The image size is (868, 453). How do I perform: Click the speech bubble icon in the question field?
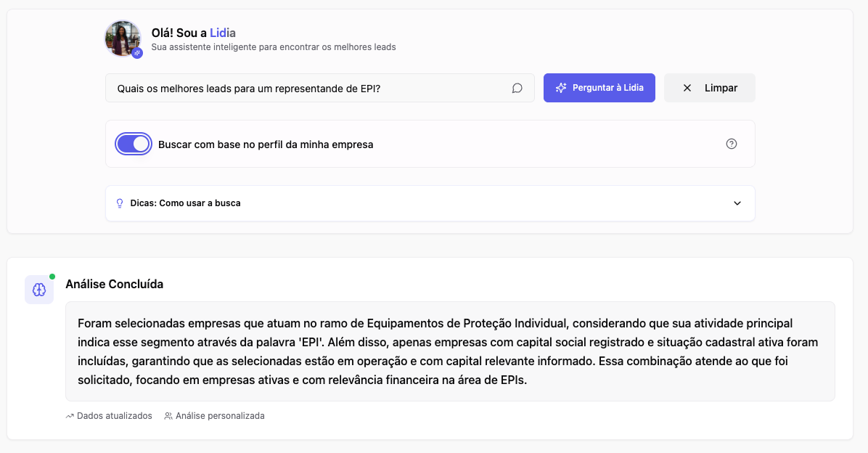[x=517, y=87]
